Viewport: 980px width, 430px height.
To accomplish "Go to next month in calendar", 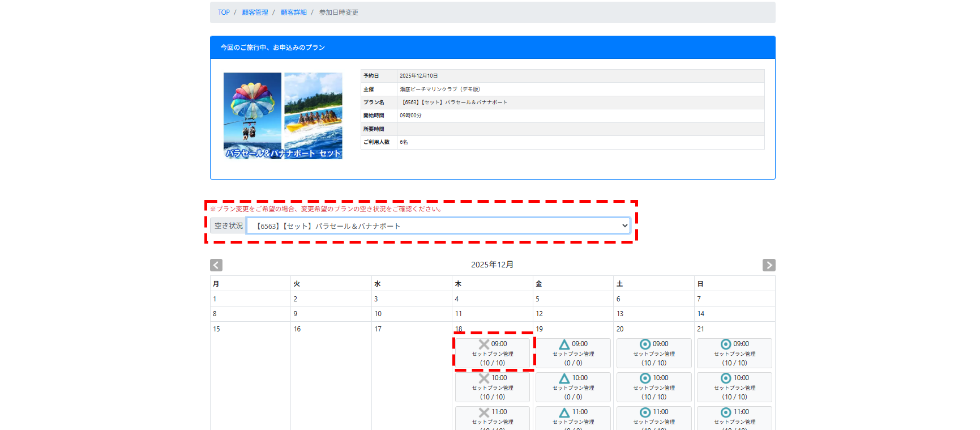I will point(768,265).
